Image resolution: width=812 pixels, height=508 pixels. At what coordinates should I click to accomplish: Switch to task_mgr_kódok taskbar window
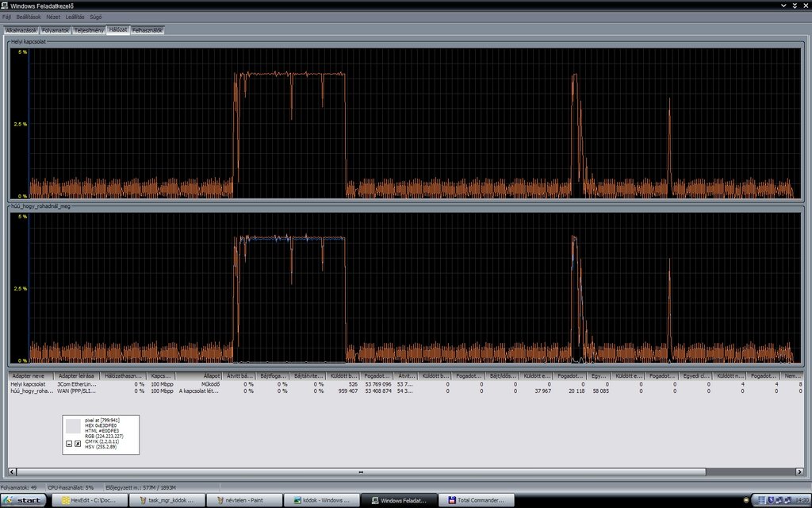[x=167, y=500]
